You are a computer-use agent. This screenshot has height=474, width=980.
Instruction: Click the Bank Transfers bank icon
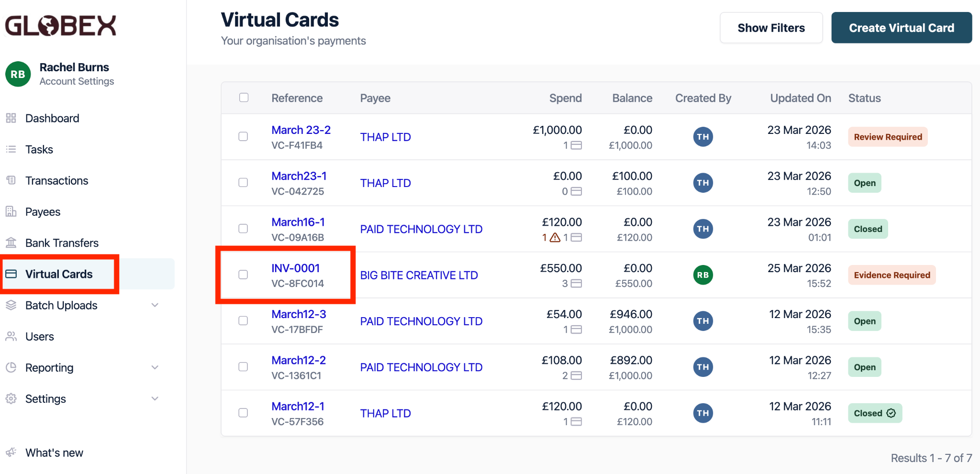11,243
